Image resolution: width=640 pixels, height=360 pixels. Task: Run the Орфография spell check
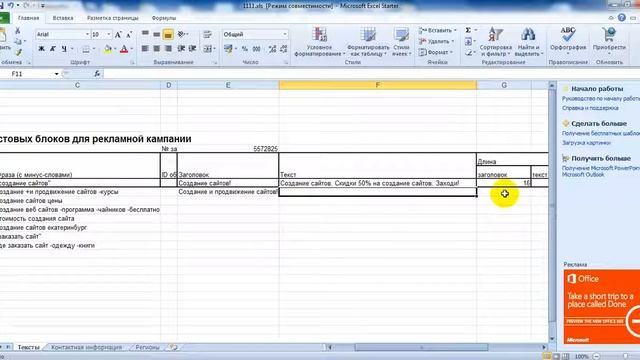coord(568,41)
